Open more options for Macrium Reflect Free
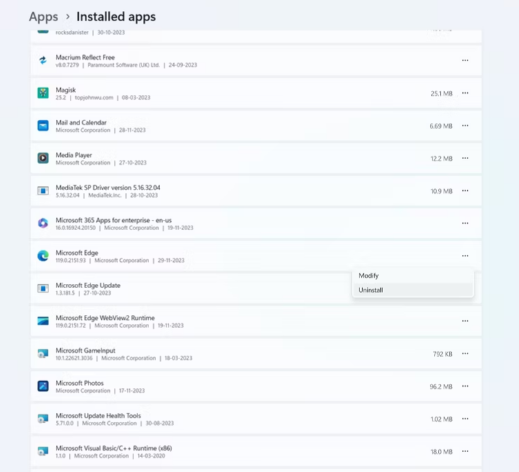The image size is (519, 472). pyautogui.click(x=465, y=60)
